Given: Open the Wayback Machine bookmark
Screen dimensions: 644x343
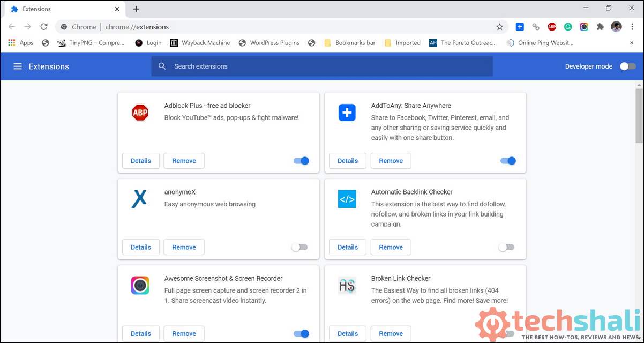Looking at the screenshot, I should [x=200, y=43].
